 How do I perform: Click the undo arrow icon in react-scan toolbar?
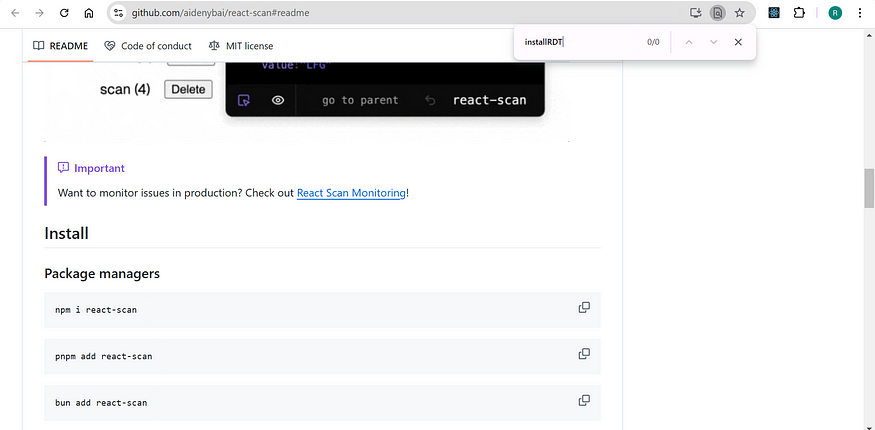[430, 100]
